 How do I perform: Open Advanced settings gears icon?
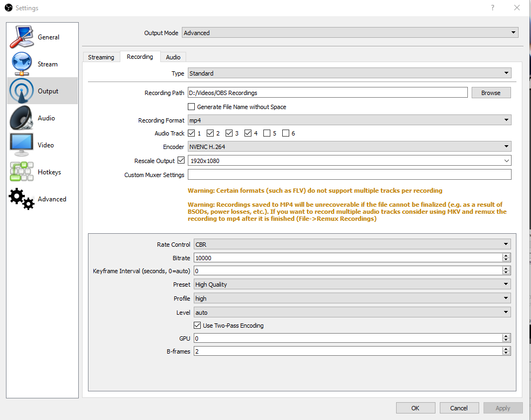click(x=22, y=199)
